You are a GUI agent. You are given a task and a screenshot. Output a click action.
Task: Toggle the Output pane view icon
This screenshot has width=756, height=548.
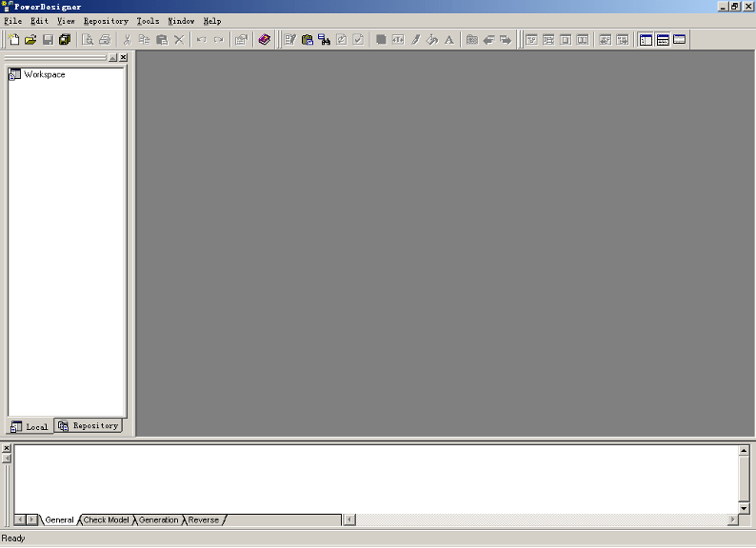pos(663,40)
